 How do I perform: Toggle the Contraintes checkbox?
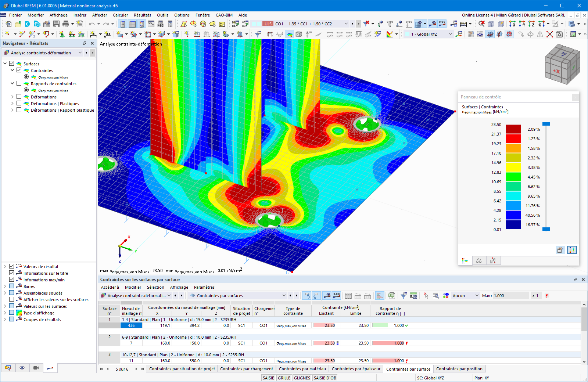(19, 70)
